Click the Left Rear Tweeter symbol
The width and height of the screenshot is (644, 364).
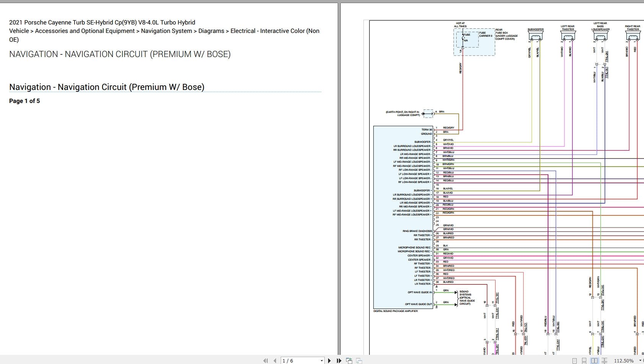click(568, 36)
